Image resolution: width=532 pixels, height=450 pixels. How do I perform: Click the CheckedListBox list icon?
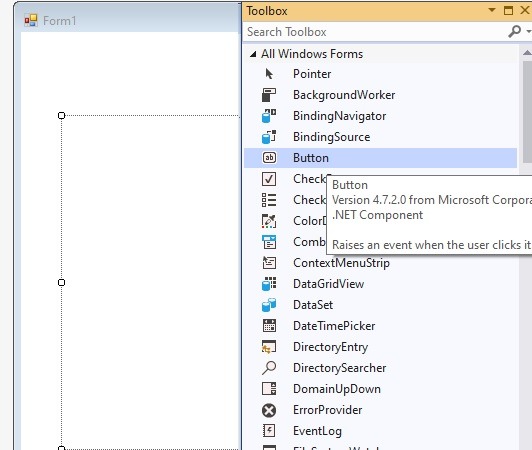(269, 200)
